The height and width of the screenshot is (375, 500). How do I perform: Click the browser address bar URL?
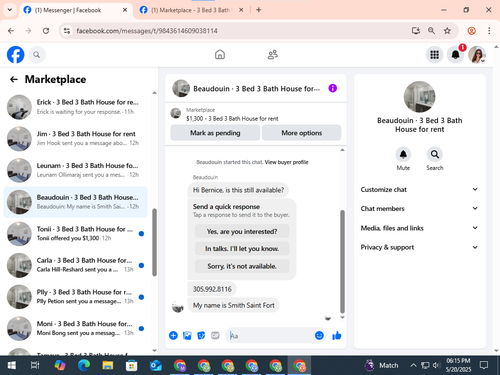point(147,31)
